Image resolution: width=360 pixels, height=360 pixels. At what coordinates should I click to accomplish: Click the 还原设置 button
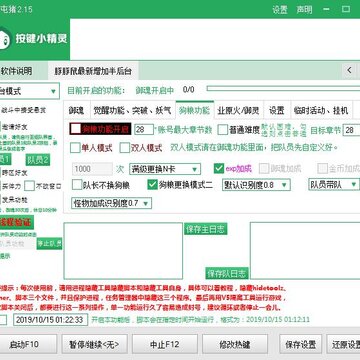click(x=343, y=344)
